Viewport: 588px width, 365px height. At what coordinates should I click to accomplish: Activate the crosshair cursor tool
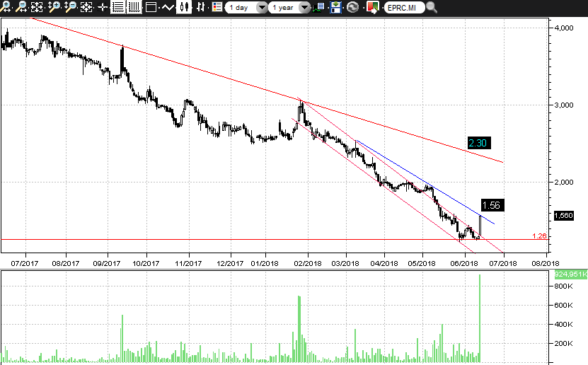(102, 7)
